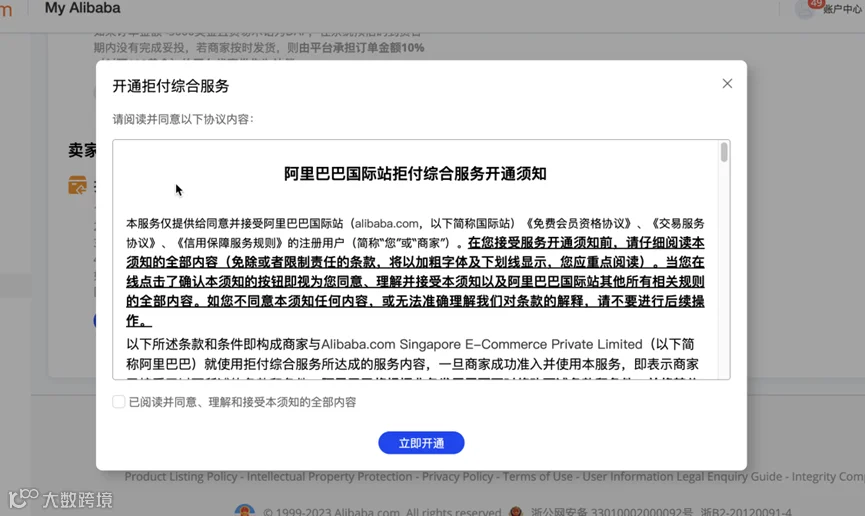The width and height of the screenshot is (865, 516).
Task: Open the Privacy Policy footer link
Action: point(457,476)
